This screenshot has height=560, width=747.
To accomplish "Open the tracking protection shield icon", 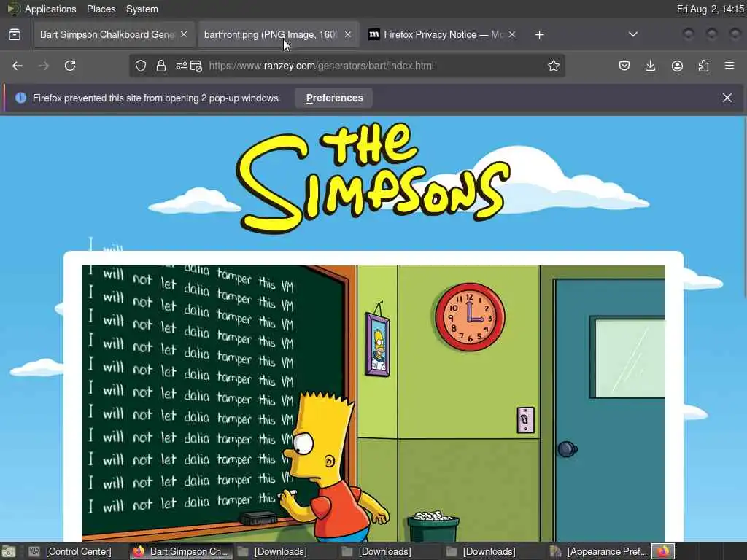I will pyautogui.click(x=141, y=66).
